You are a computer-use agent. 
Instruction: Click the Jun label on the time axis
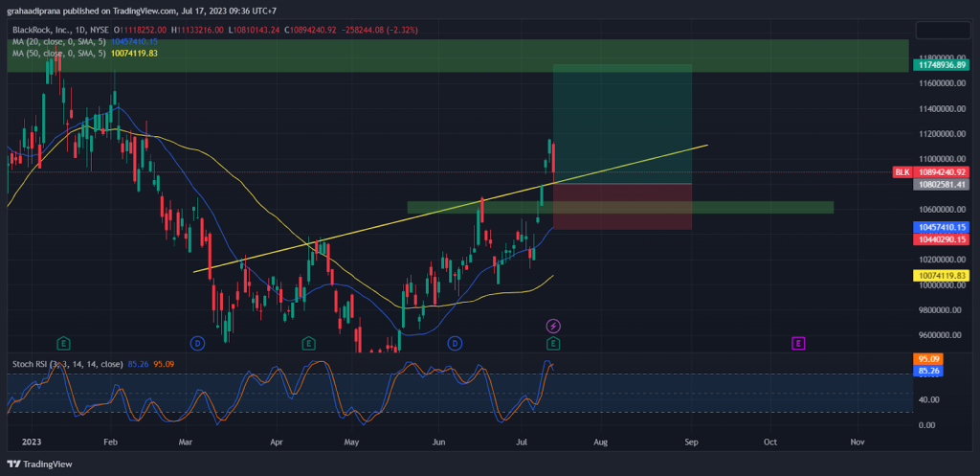click(x=438, y=442)
